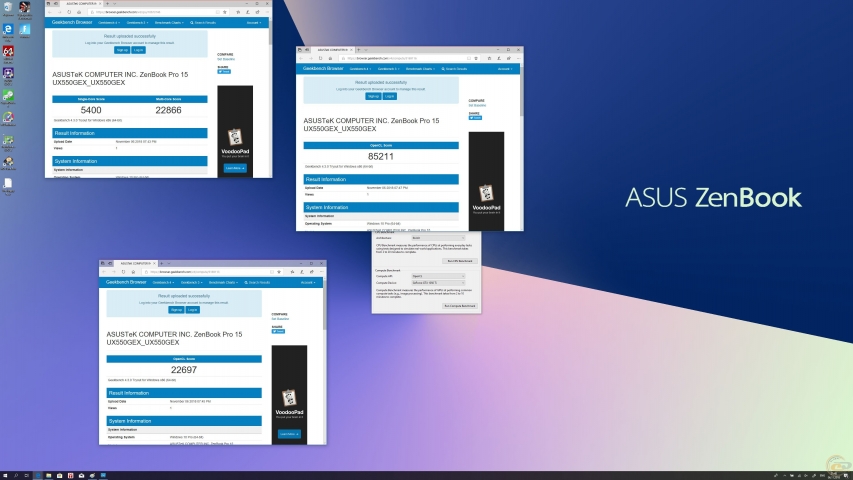Screen dimensions: 853x480
Task: Refresh the page in the 22697 score window
Action: (123, 272)
